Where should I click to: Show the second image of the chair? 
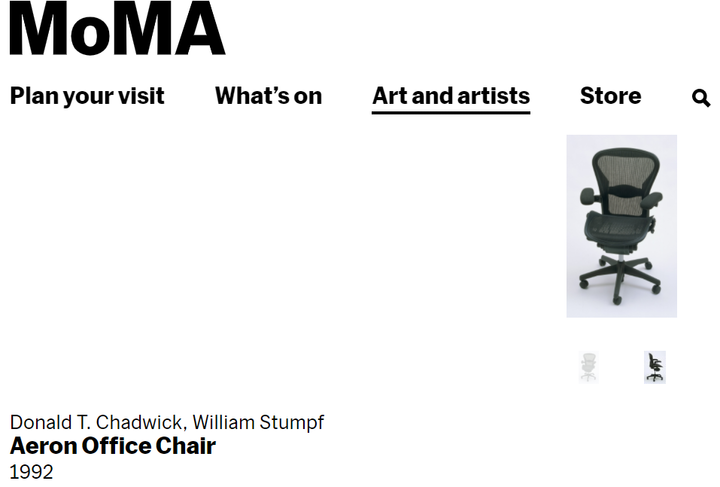(x=655, y=367)
